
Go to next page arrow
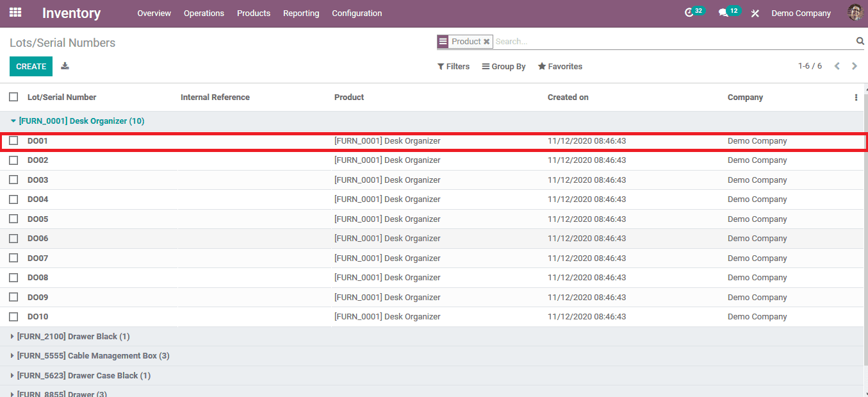(855, 66)
